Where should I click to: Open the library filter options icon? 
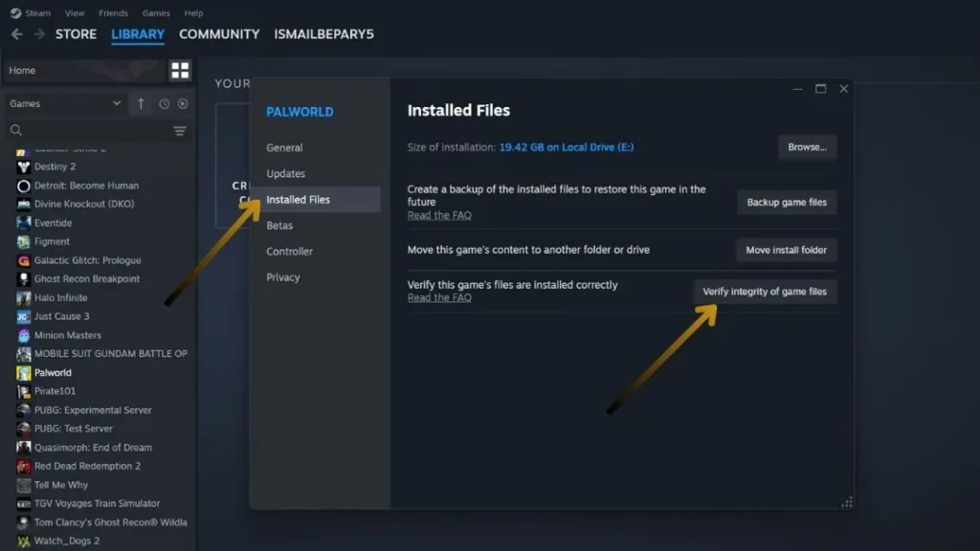point(180,130)
